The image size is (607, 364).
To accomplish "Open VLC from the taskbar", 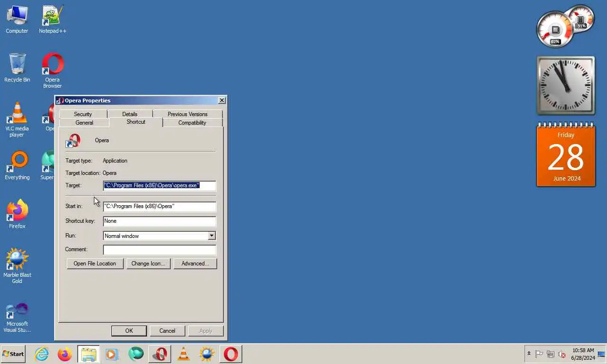I will pyautogui.click(x=184, y=354).
